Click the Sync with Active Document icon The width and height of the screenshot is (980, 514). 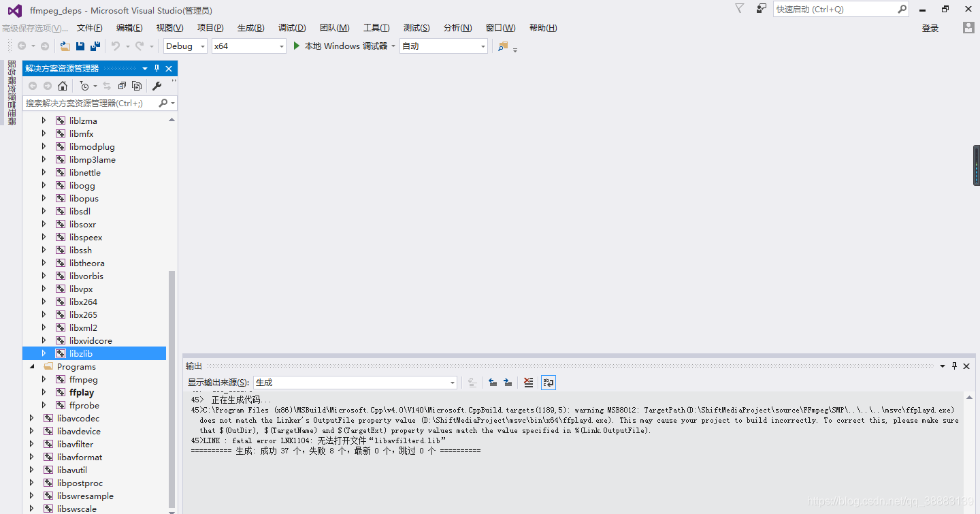point(107,86)
